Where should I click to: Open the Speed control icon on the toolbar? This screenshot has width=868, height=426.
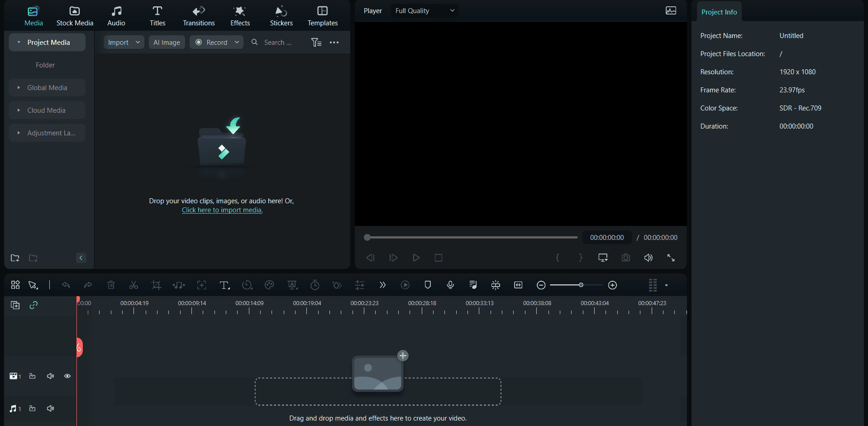click(247, 285)
